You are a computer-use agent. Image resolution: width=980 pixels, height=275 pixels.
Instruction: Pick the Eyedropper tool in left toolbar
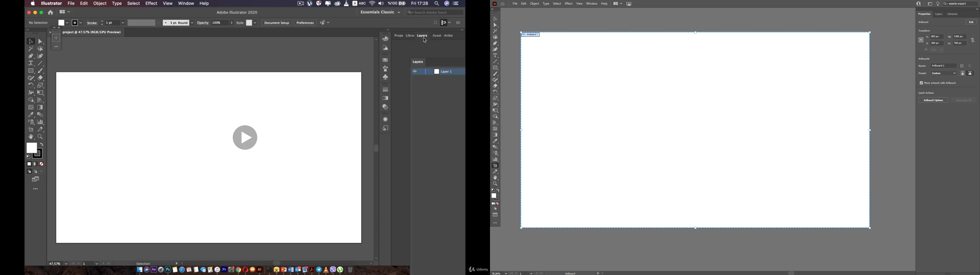31,115
